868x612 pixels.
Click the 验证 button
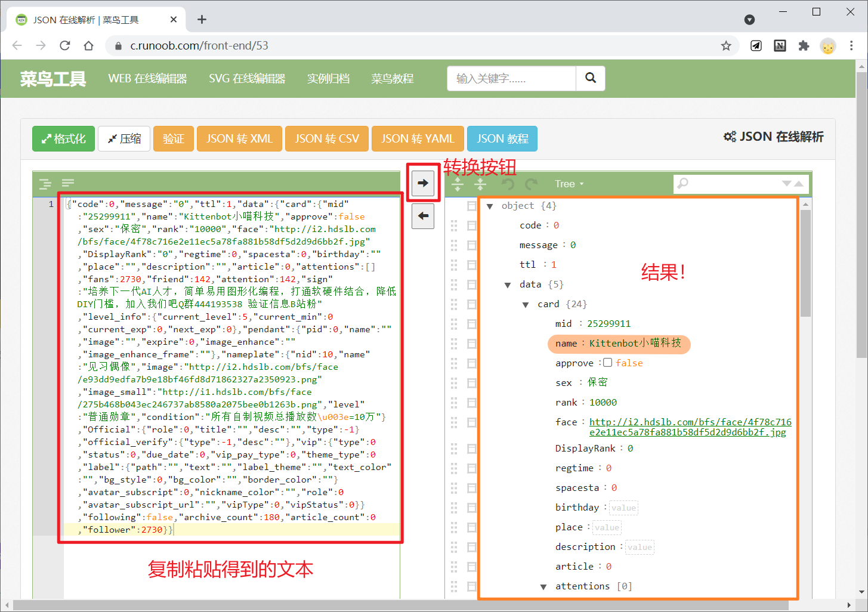coord(174,138)
